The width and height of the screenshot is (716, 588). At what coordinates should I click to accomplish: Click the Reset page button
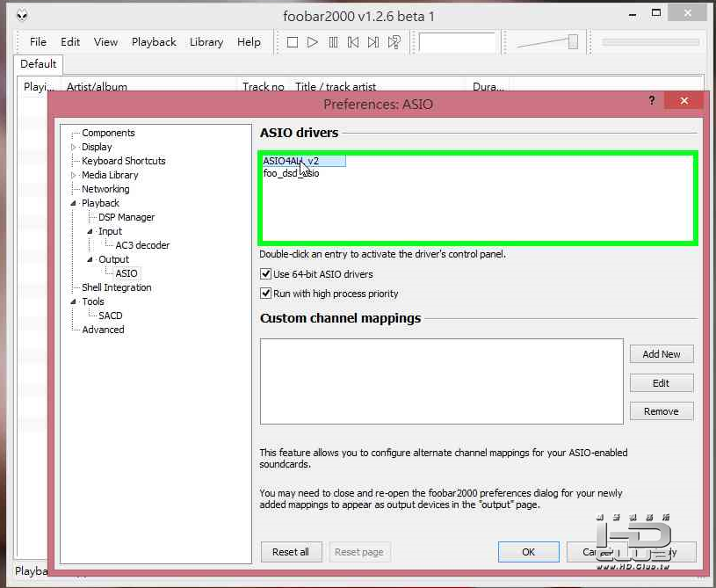click(x=359, y=552)
